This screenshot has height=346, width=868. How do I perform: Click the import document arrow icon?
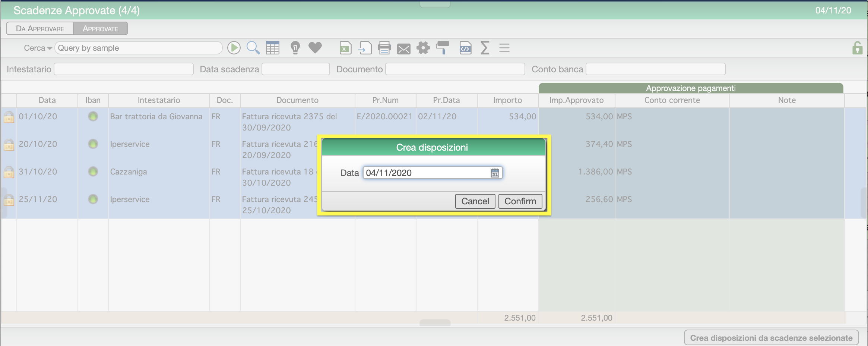pyautogui.click(x=365, y=48)
